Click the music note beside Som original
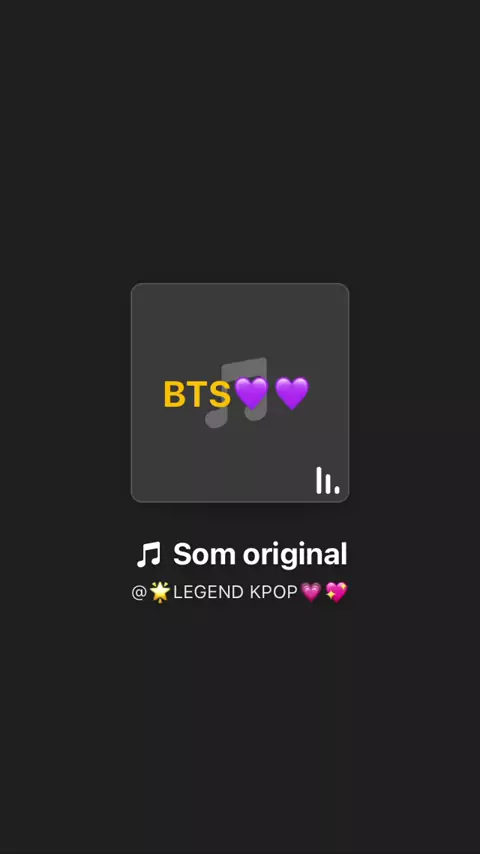 tap(149, 554)
